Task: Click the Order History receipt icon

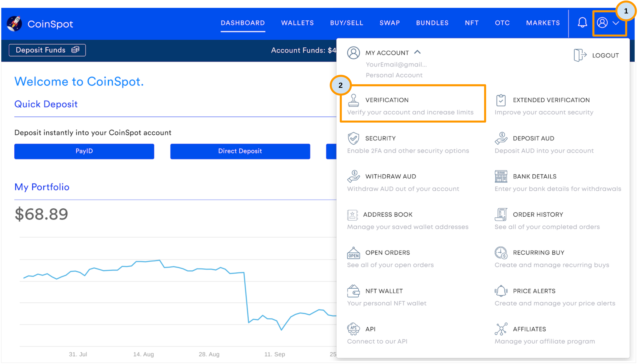Action: 501,214
